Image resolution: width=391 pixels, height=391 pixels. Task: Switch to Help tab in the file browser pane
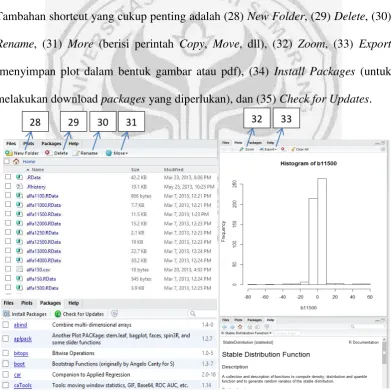[74, 144]
